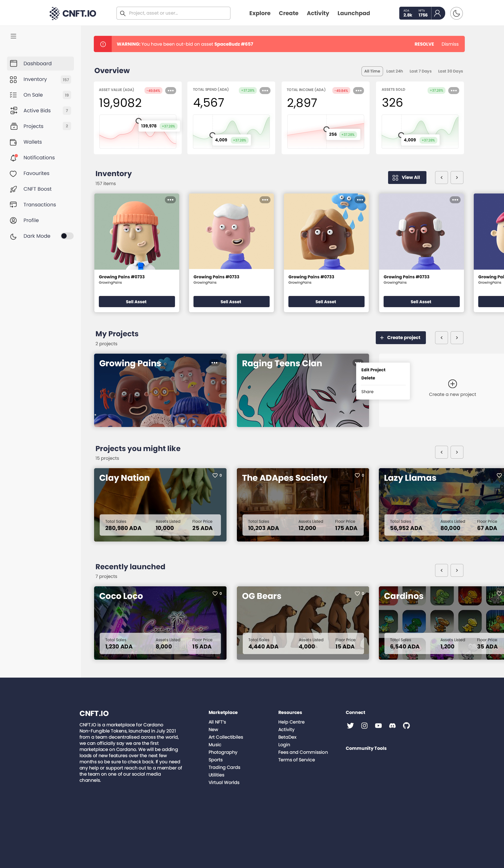Open Notifications from the sidebar

(x=39, y=157)
